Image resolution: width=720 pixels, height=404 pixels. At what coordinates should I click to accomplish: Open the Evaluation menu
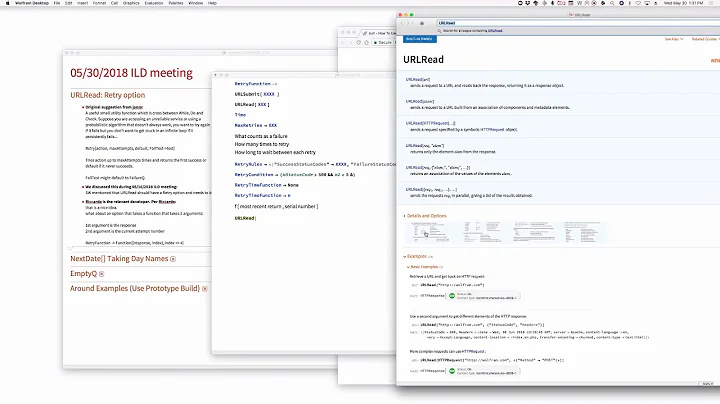[x=154, y=3]
